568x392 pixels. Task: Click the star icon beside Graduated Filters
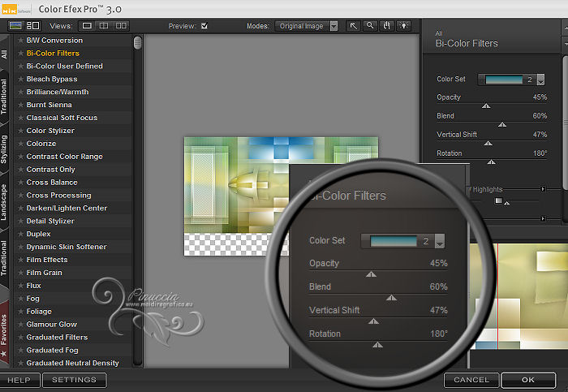[20, 338]
